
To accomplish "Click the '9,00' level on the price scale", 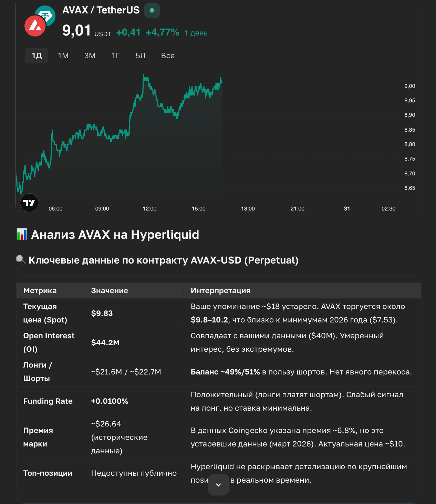I will (409, 86).
